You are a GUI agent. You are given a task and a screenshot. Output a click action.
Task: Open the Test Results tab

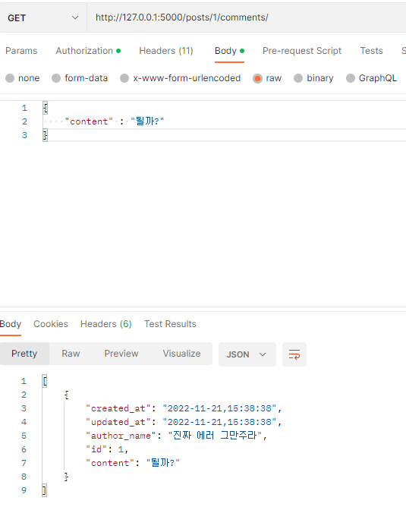click(x=170, y=324)
